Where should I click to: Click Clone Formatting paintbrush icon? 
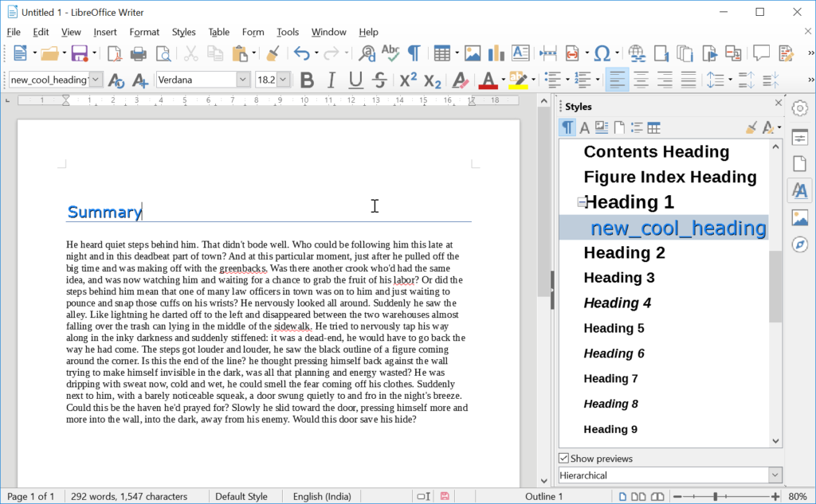click(x=273, y=53)
